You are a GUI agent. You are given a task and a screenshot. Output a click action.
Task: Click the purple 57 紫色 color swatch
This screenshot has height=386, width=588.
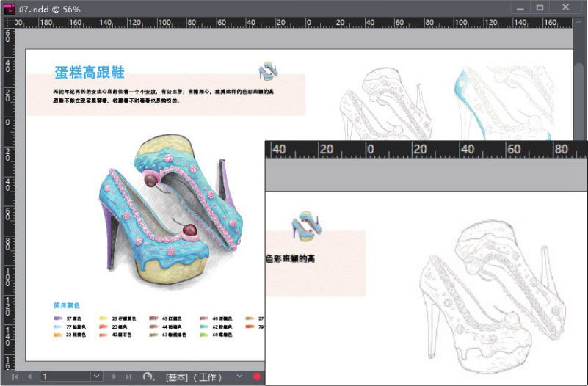[57, 318]
